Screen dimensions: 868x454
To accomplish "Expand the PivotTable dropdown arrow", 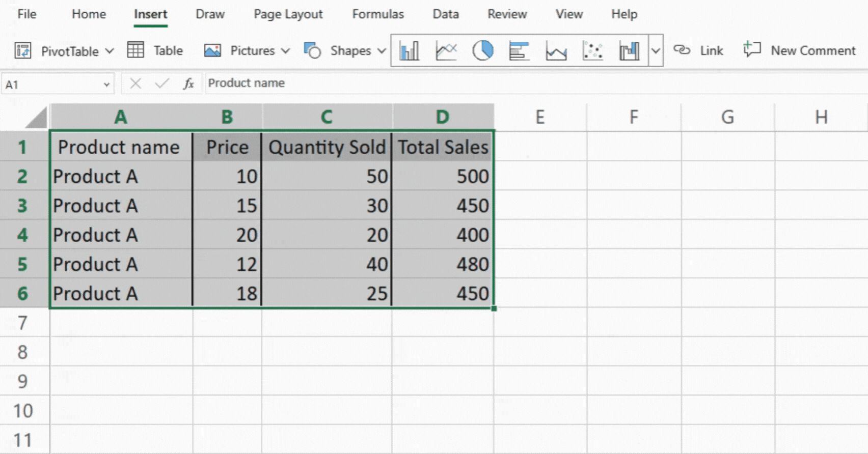I will coord(110,51).
